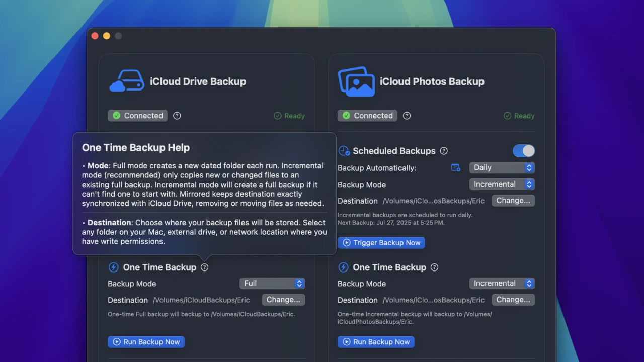Click the Drive Connected status badge
The height and width of the screenshot is (362, 644).
click(x=137, y=116)
